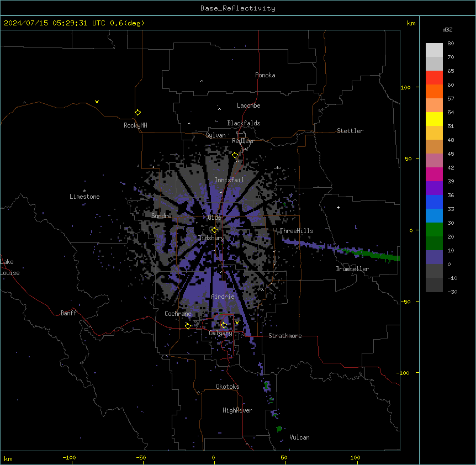Select the light gray 70-80 dBZ swatch

pyautogui.click(x=434, y=50)
